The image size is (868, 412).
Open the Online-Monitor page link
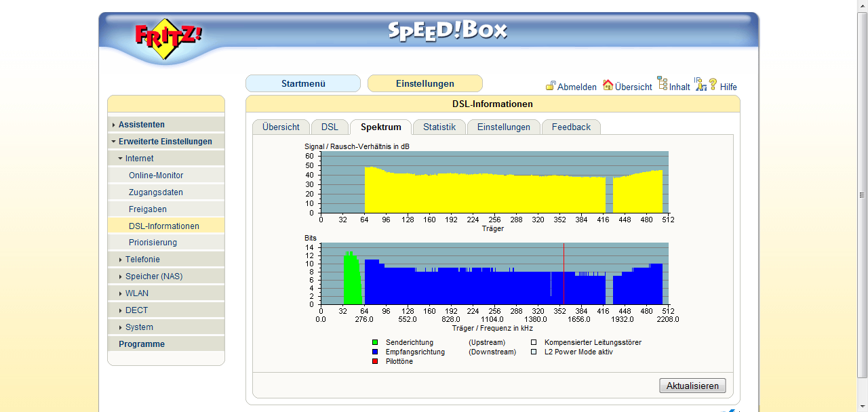pos(156,176)
